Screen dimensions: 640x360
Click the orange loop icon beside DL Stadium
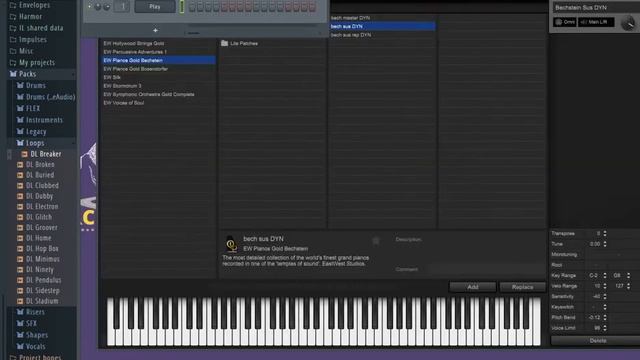(x=20, y=301)
